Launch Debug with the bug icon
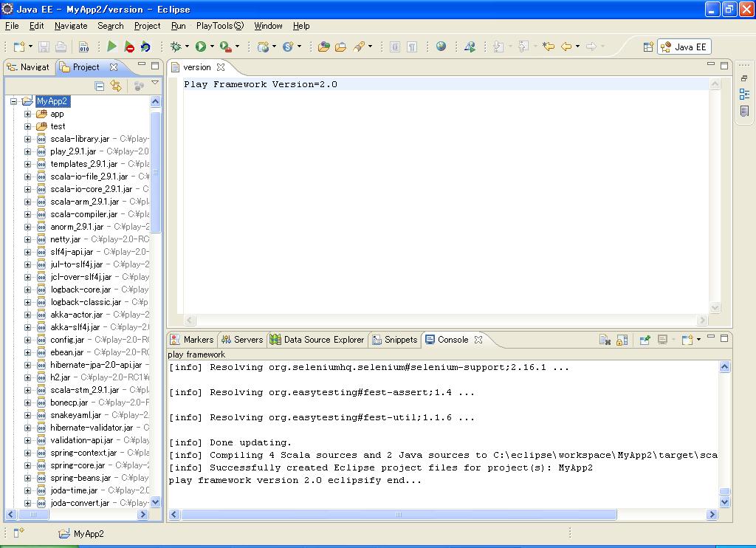The width and height of the screenshot is (756, 548). (176, 47)
